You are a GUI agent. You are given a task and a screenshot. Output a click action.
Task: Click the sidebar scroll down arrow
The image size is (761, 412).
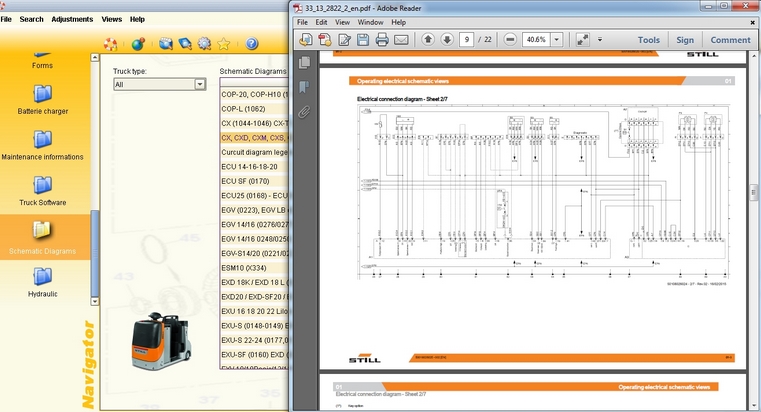95,301
